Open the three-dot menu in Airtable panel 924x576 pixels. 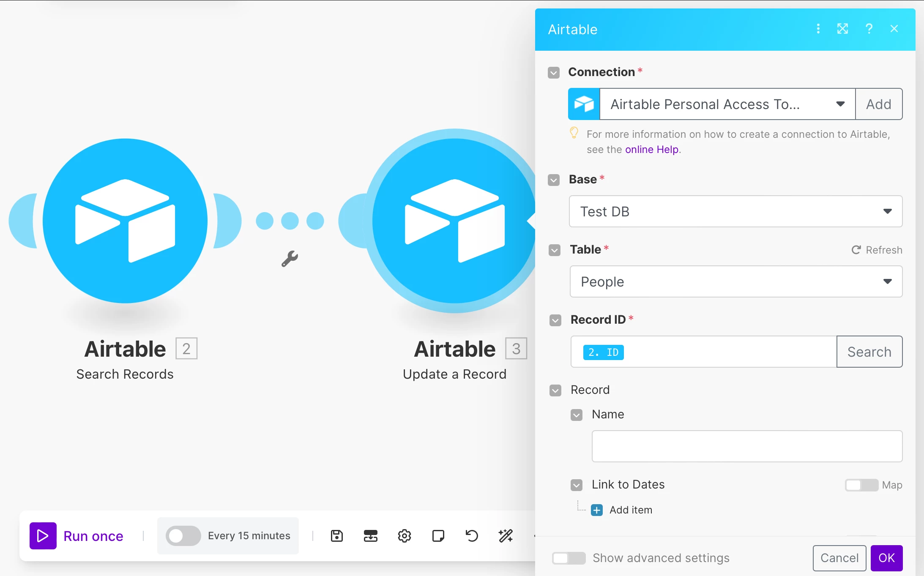(818, 29)
